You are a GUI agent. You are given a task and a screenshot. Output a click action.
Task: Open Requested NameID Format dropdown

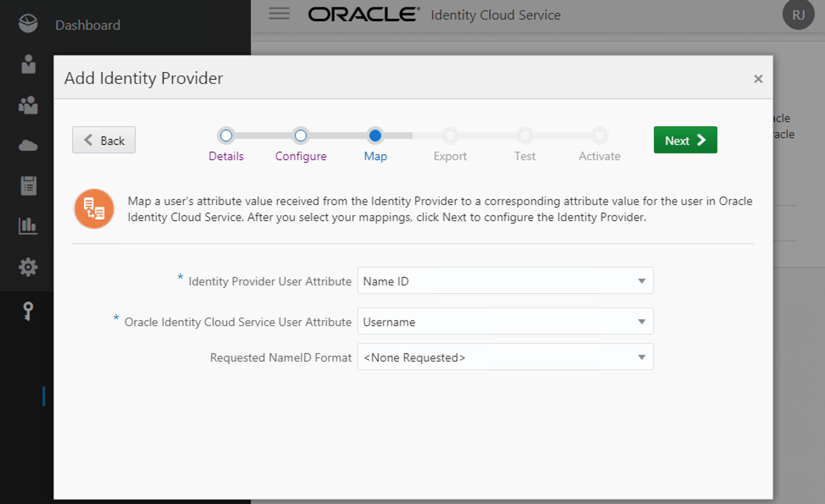point(505,357)
